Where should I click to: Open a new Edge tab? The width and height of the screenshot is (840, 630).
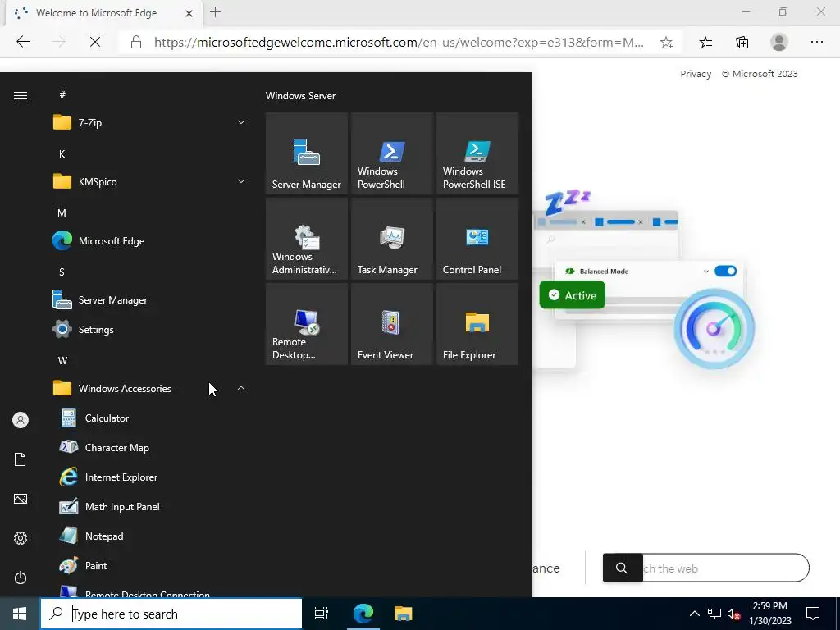click(x=216, y=12)
